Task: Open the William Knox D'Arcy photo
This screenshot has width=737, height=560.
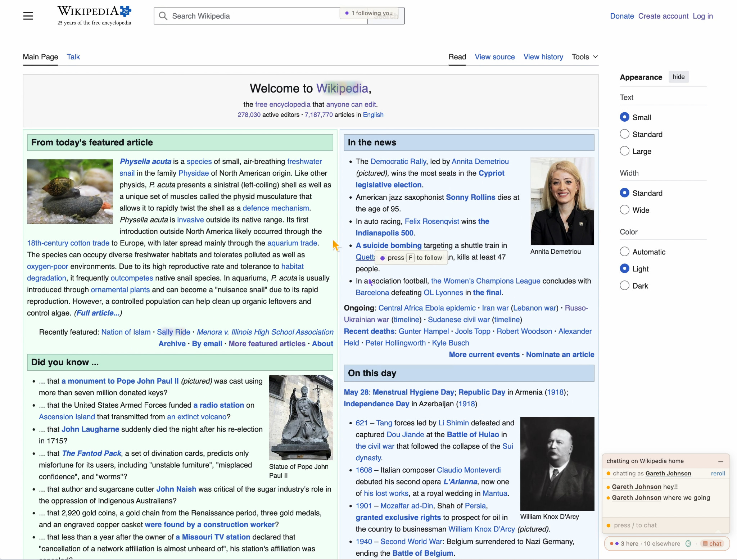Action: [557, 464]
